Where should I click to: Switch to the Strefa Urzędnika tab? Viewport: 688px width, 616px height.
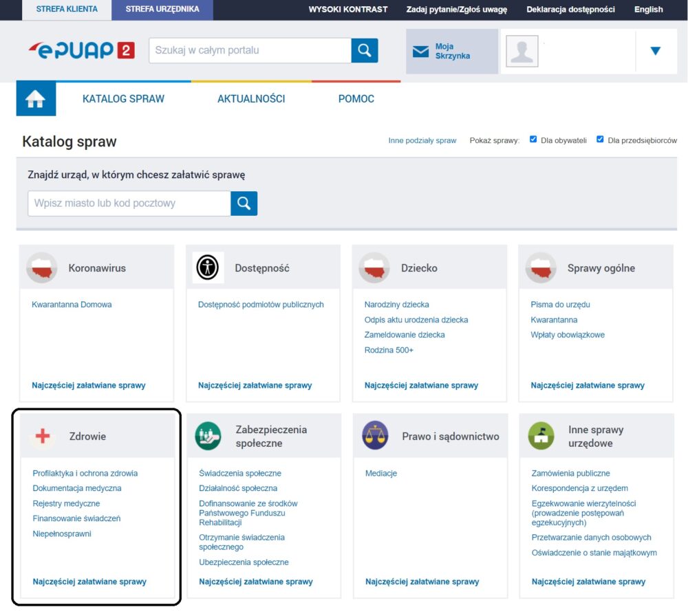pyautogui.click(x=162, y=10)
